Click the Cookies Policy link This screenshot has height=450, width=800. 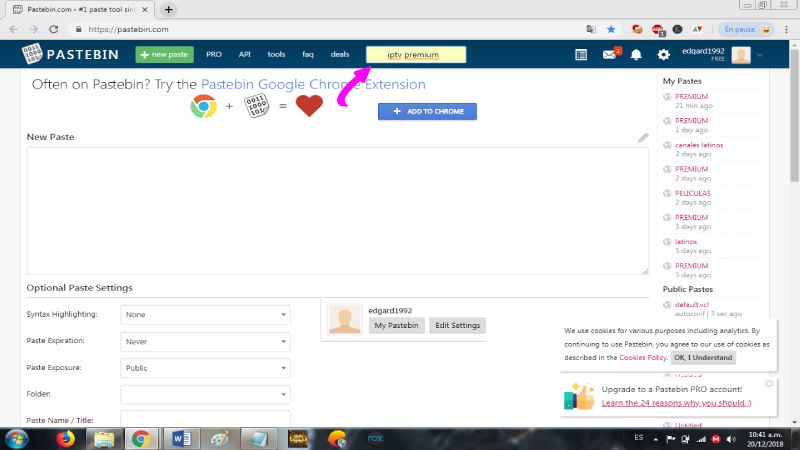(643, 358)
